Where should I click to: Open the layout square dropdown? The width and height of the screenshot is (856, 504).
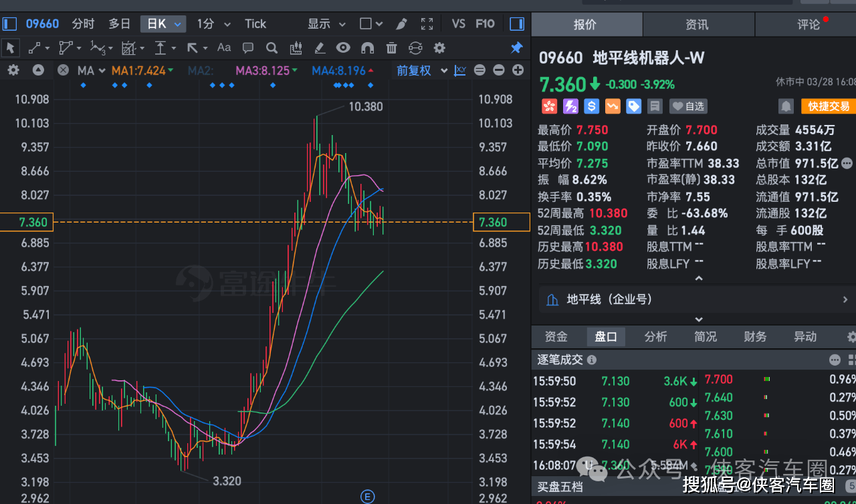tap(371, 24)
